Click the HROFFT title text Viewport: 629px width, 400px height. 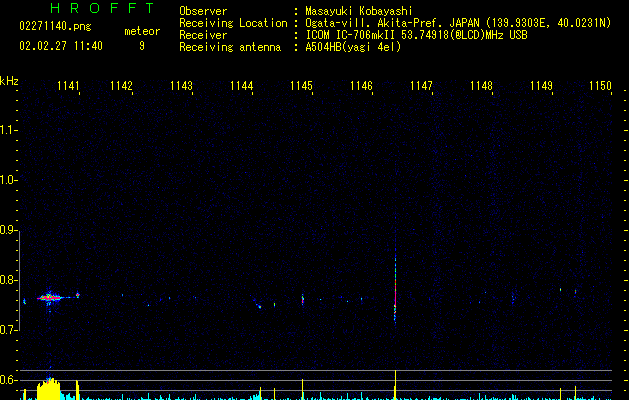[102, 8]
